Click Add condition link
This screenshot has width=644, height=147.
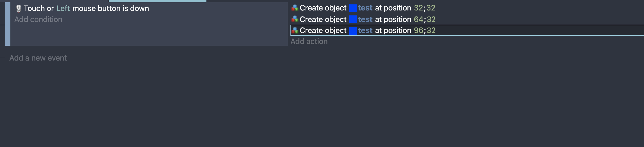click(x=38, y=19)
